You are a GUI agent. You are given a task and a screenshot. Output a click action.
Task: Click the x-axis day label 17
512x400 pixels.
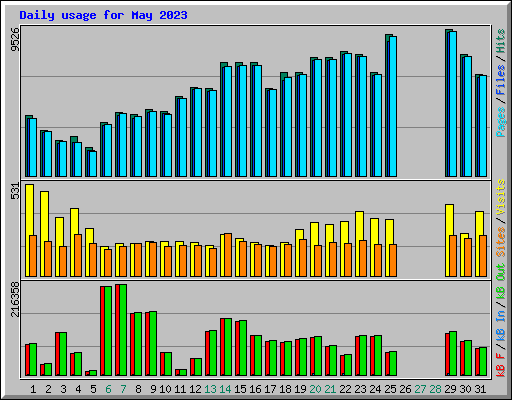coord(270,389)
